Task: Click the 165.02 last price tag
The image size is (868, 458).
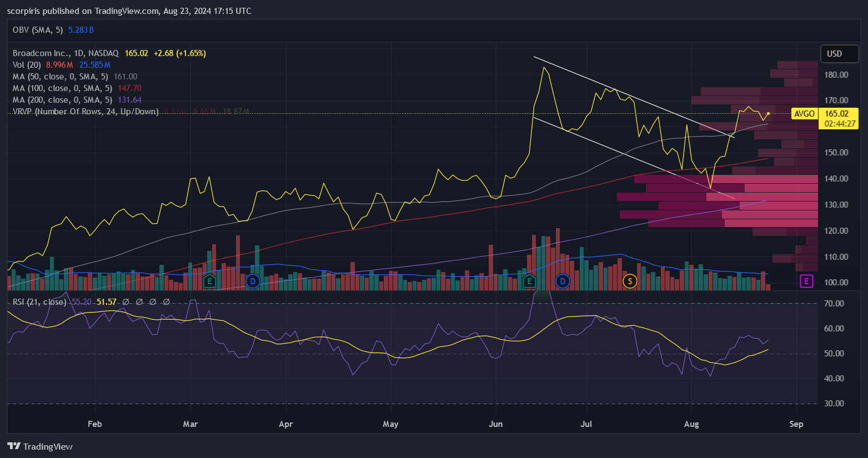Action: [839, 118]
